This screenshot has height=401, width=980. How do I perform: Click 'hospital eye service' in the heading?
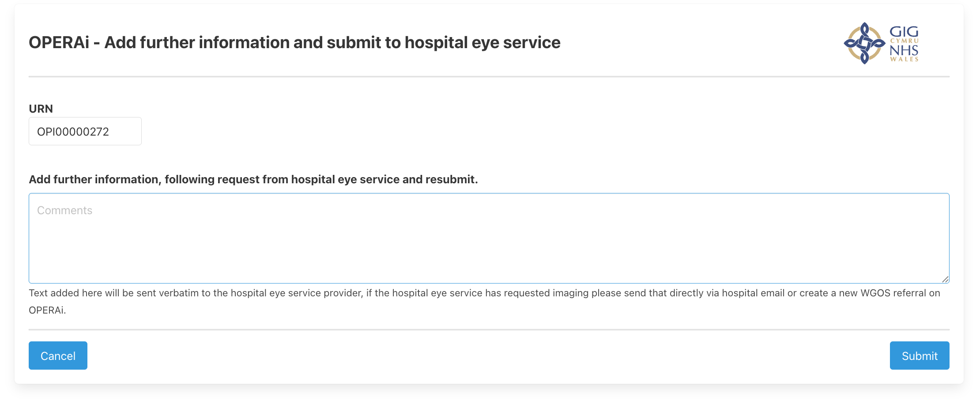click(482, 42)
